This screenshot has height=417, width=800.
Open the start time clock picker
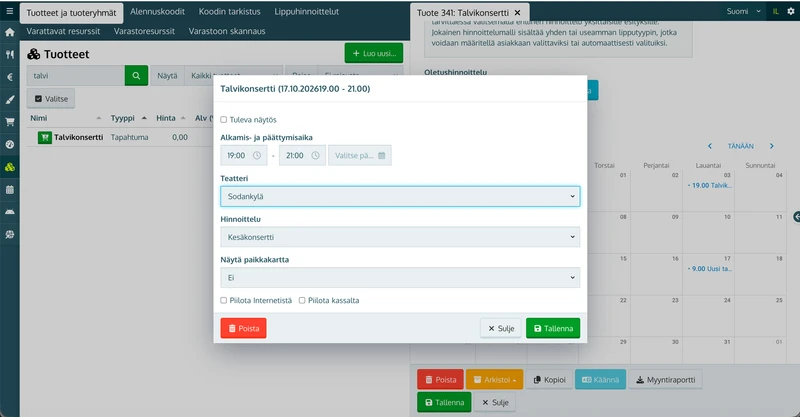pyautogui.click(x=257, y=156)
